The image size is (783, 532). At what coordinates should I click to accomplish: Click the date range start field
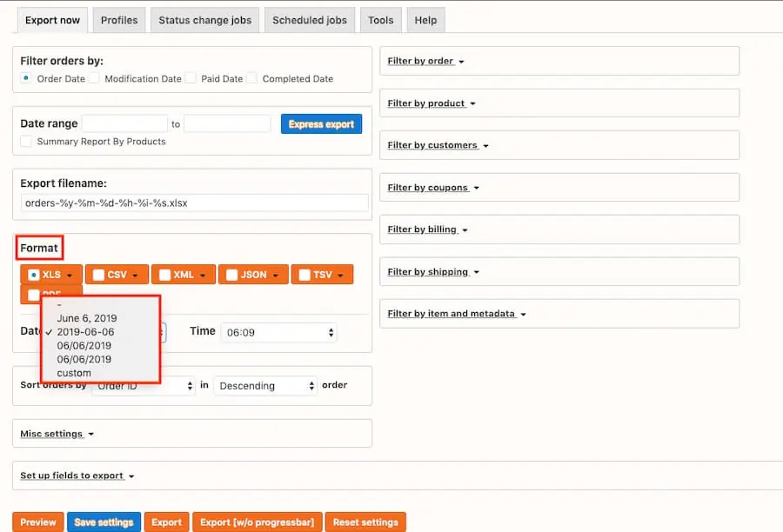coord(124,123)
